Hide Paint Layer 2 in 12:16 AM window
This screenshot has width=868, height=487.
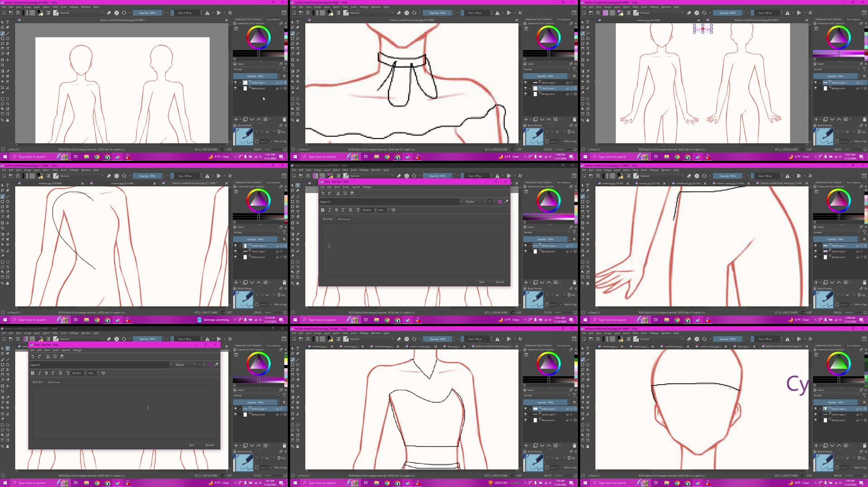(x=235, y=246)
